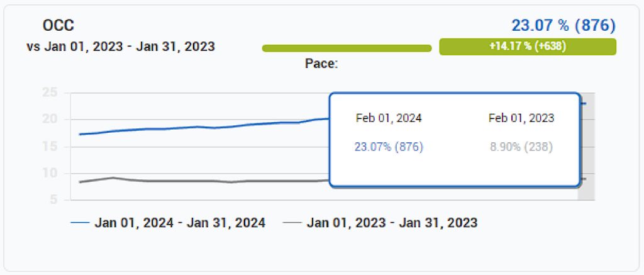Screen dimensions: 644x275
Task: Click the 23.07 % (876) headline value
Action: click(563, 25)
